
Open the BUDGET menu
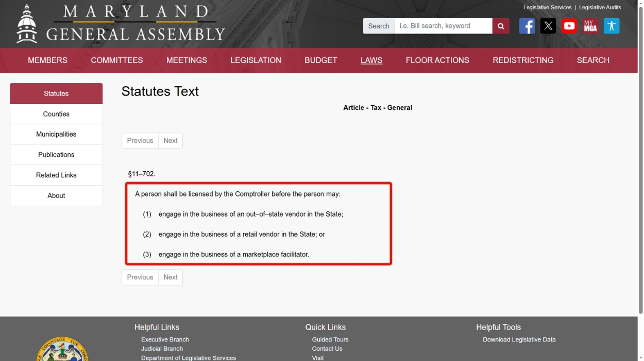coord(321,60)
